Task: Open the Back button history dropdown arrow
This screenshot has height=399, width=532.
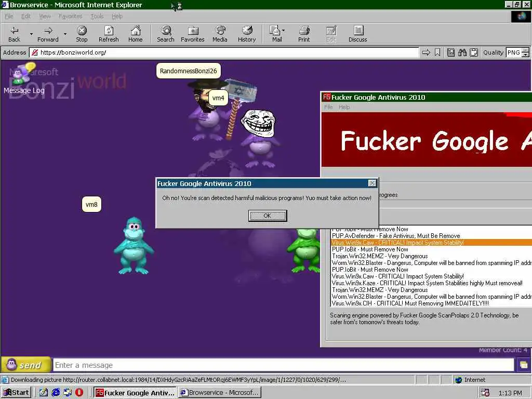Action: point(31,34)
